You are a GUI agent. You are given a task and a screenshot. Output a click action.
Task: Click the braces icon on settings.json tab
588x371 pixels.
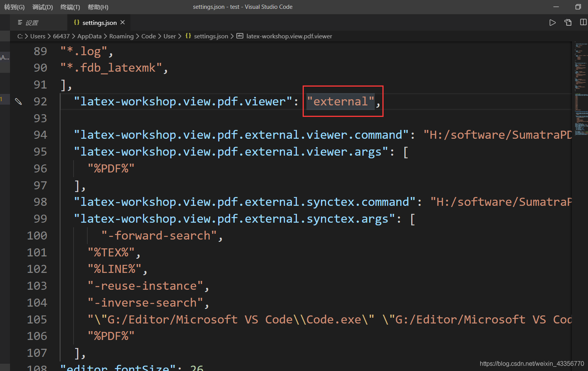pos(77,23)
